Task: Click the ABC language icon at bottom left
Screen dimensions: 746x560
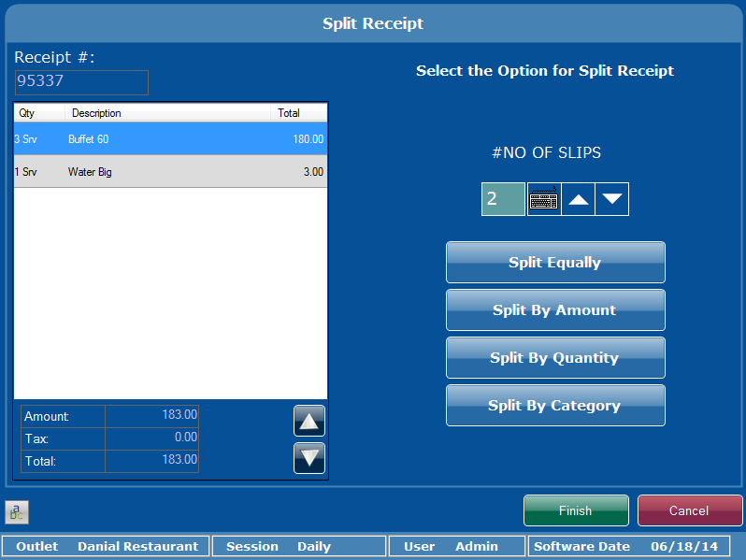Action: 18,511
